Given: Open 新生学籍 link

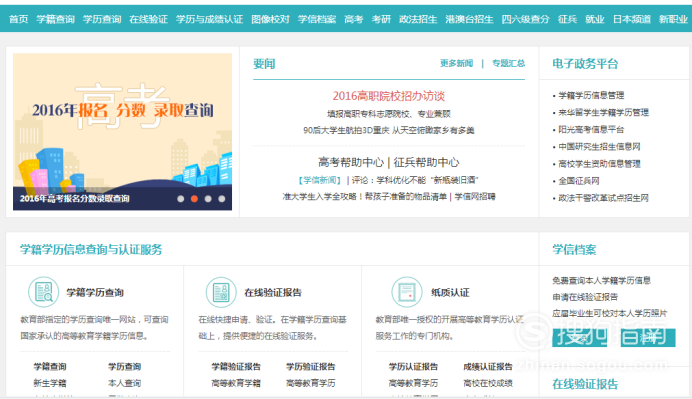Looking at the screenshot, I should (x=50, y=383).
